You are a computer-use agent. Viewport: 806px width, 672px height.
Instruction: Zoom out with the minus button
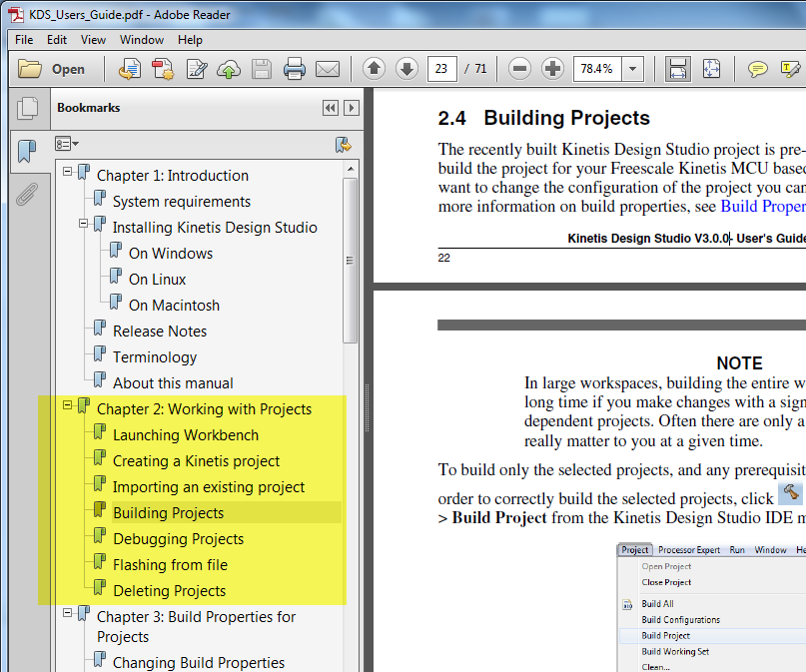click(519, 68)
